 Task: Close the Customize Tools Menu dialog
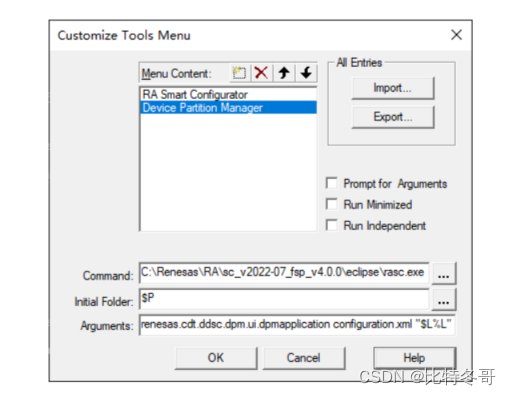point(456,35)
